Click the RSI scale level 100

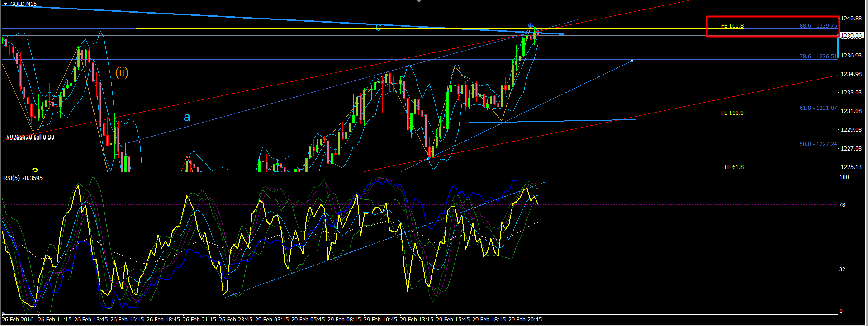(844, 177)
